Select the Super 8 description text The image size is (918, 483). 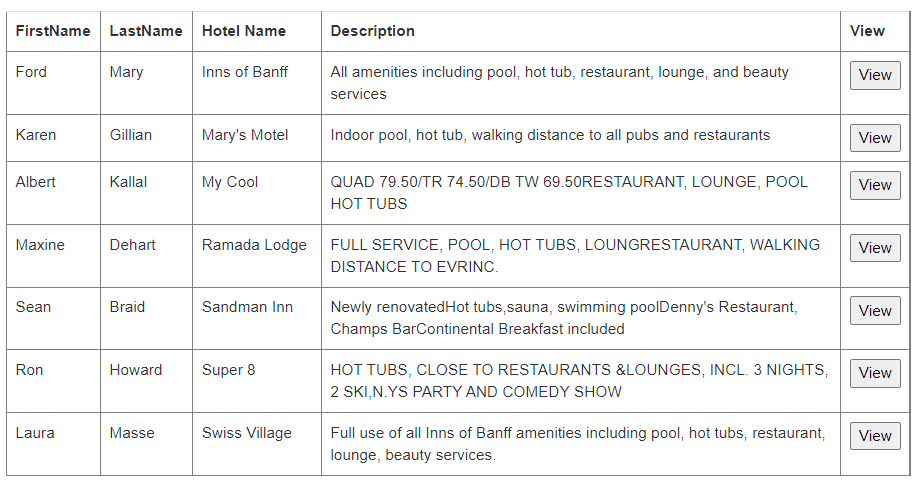(579, 381)
